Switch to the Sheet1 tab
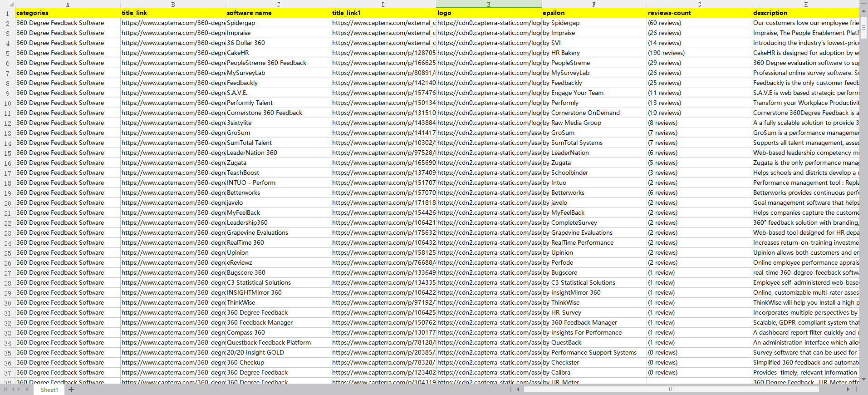Viewport: 868px width, 395px height. coord(49,390)
